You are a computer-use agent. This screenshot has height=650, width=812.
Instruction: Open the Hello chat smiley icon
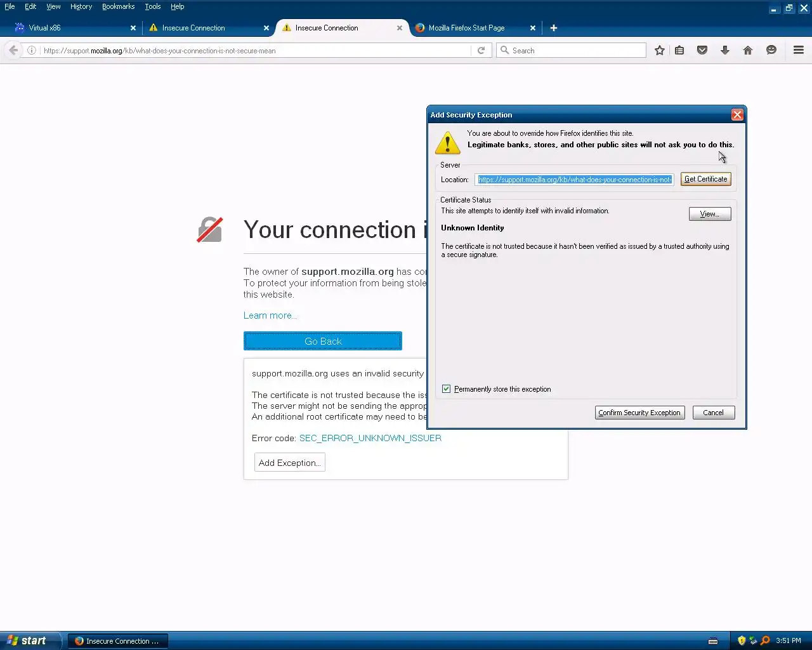coord(771,50)
